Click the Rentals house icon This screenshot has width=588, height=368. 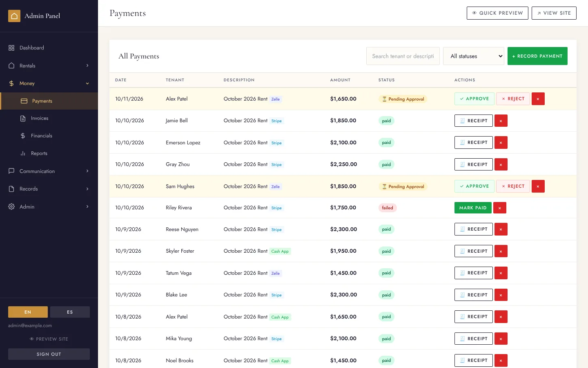coord(11,65)
